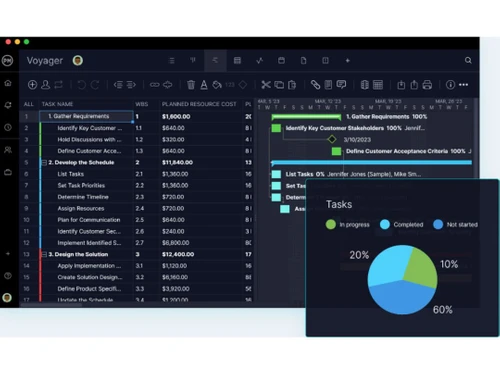Open the paint bucket fill icon
This screenshot has width=500, height=375.
(217, 85)
